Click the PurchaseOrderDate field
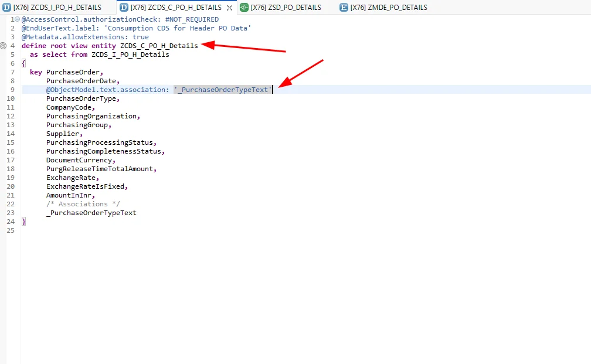The image size is (591, 364). click(x=81, y=81)
